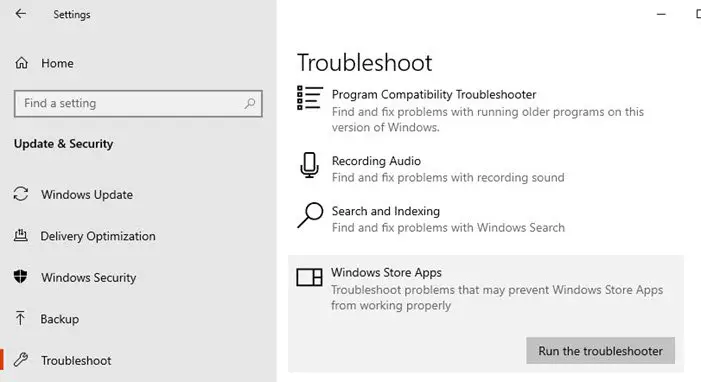Go to Windows Security section
Viewport: 701px width, 382px height.
[89, 277]
